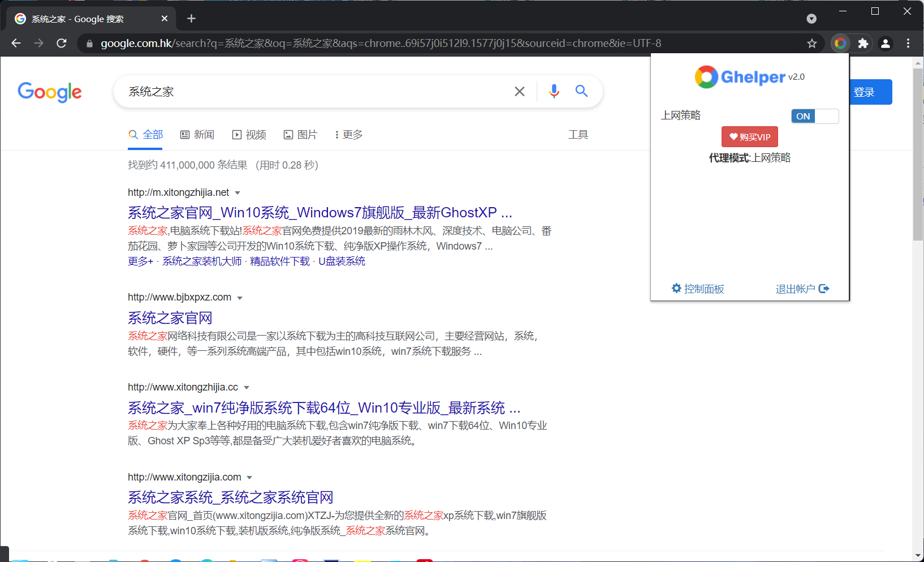This screenshot has width=924, height=562.
Task: Switch to the 新闻 search tab
Action: [x=197, y=135]
